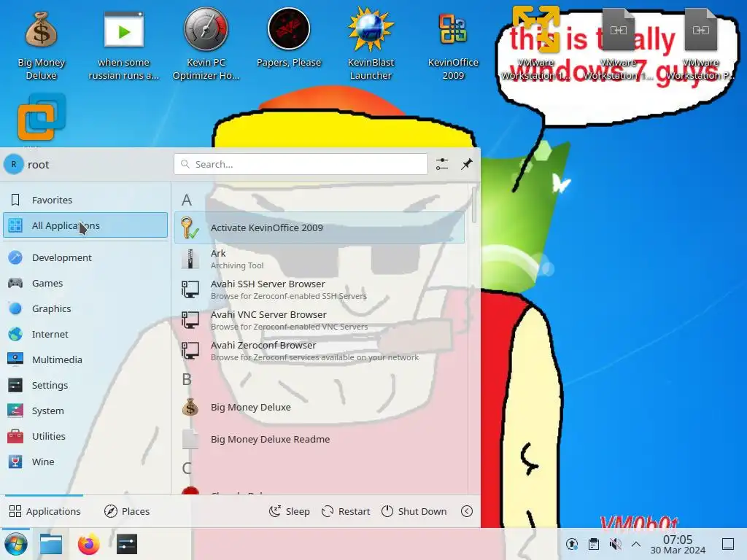The image size is (747, 560).
Task: Click Sleep button
Action: pos(289,511)
